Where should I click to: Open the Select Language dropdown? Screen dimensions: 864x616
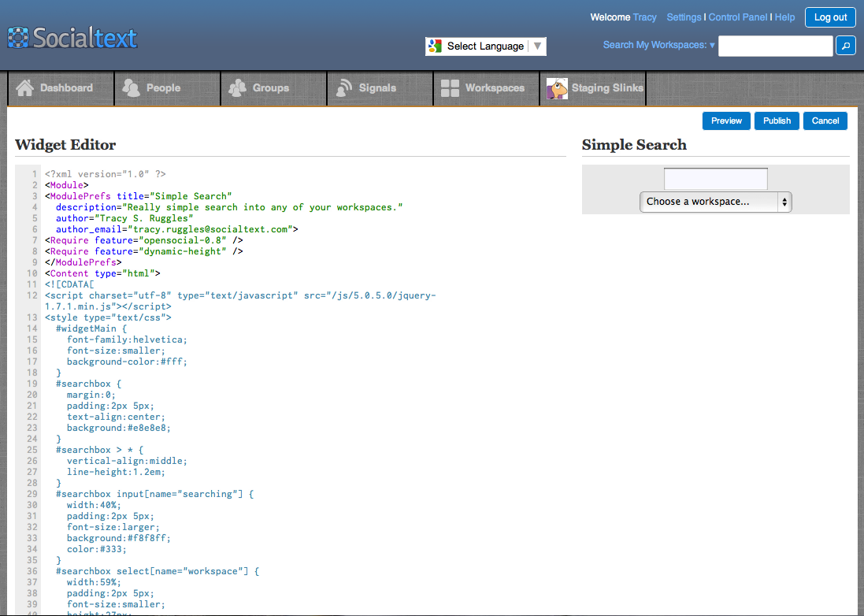[x=485, y=46]
